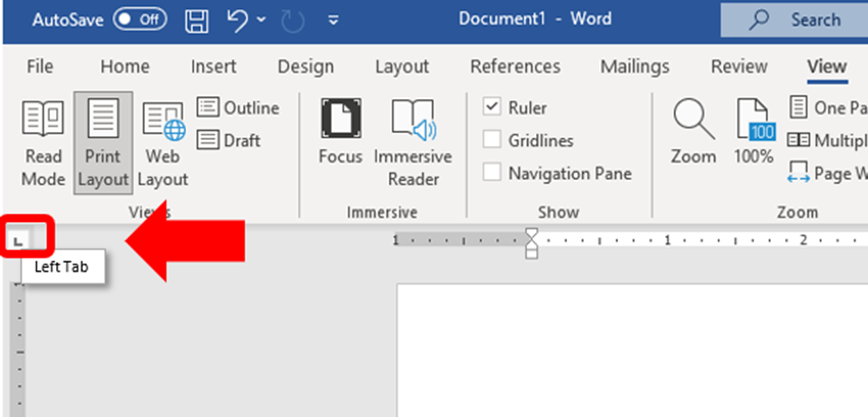Select the View tab
The height and width of the screenshot is (417, 868).
tap(827, 67)
